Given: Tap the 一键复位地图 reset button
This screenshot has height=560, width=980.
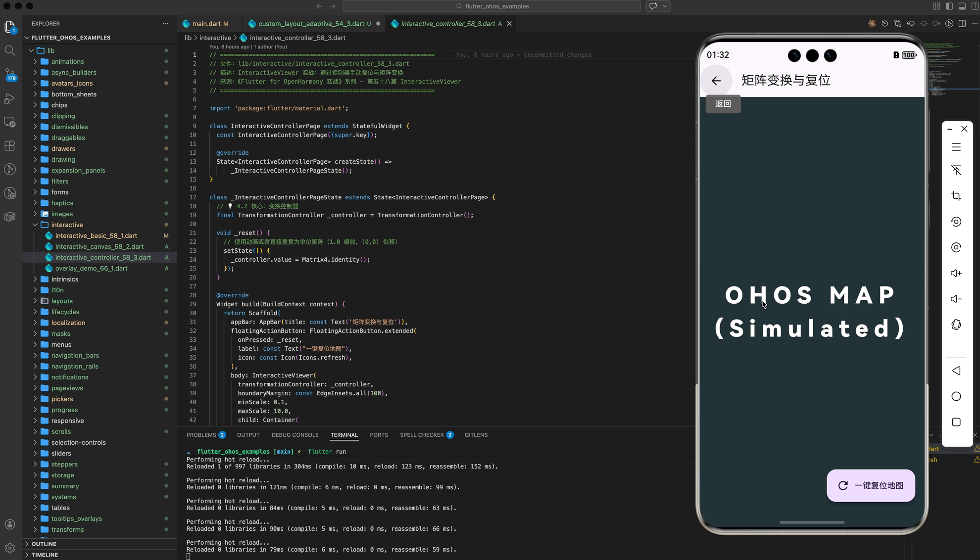Looking at the screenshot, I should click(870, 485).
